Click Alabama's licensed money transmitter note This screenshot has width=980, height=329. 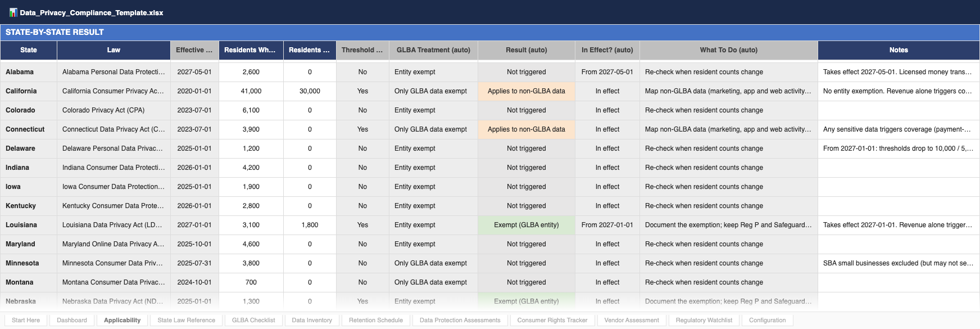pos(899,72)
